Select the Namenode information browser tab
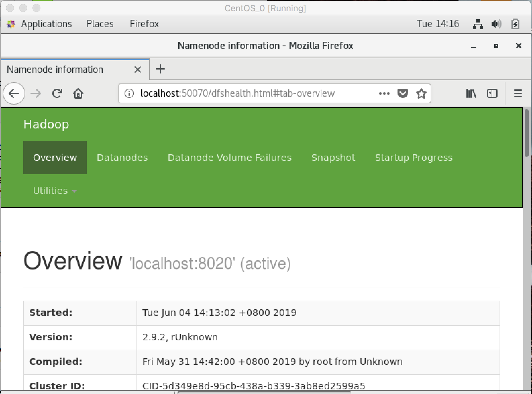 click(x=75, y=70)
